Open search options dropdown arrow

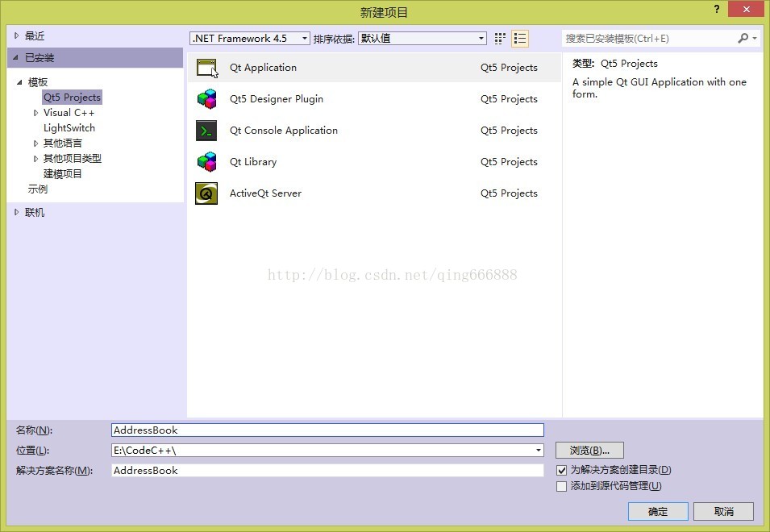click(755, 38)
